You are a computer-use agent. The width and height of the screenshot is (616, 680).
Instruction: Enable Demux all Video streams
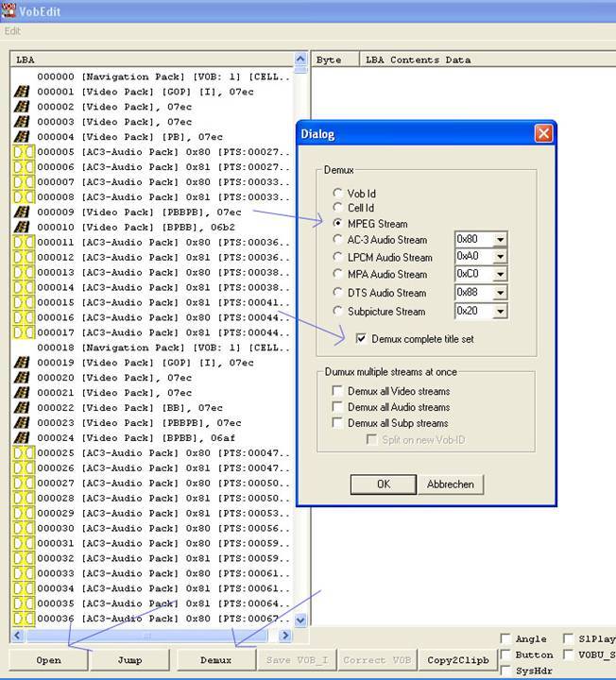pyautogui.click(x=337, y=391)
